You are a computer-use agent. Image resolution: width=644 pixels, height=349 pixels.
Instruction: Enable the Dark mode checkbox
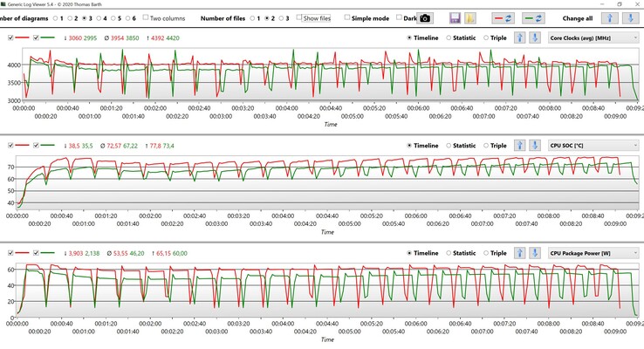click(x=399, y=17)
